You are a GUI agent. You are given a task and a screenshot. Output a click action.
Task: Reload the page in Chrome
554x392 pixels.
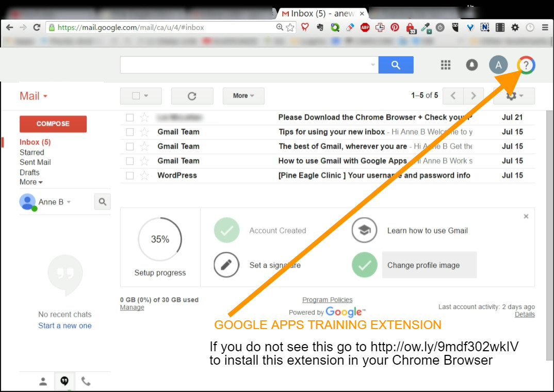tap(37, 27)
